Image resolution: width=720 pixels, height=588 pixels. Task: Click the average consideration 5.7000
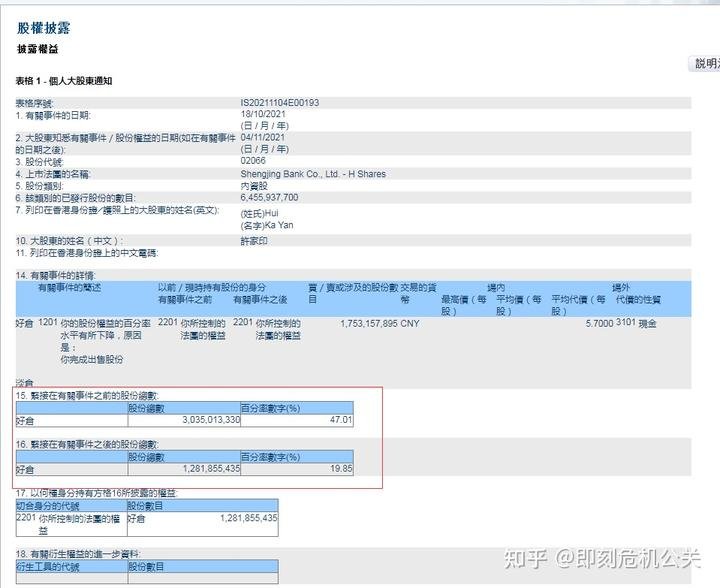pyautogui.click(x=600, y=324)
